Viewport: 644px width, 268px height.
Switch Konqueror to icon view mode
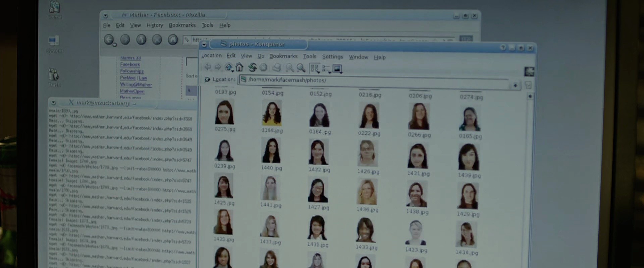(315, 69)
